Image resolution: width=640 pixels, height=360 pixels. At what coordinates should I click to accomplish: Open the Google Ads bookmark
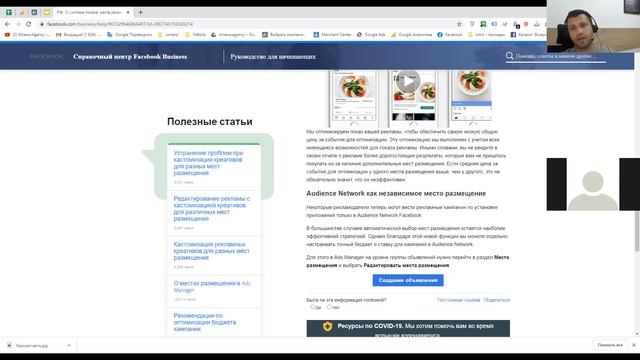371,35
